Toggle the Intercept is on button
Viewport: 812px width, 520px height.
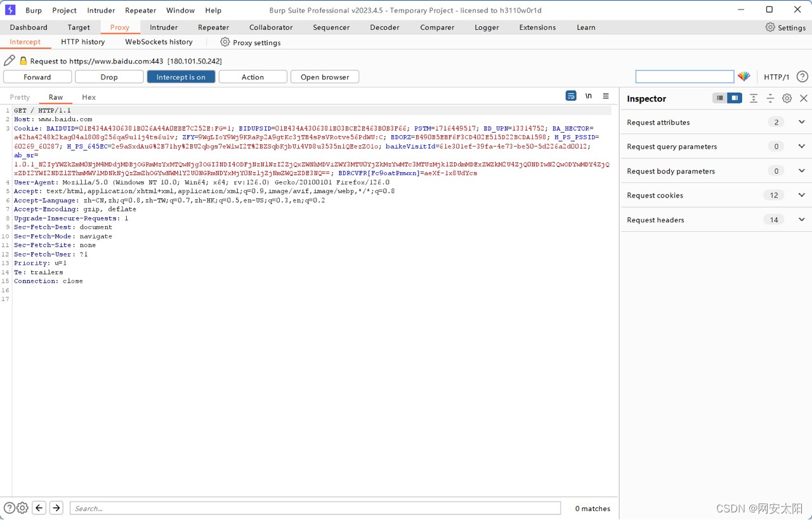[x=181, y=77]
